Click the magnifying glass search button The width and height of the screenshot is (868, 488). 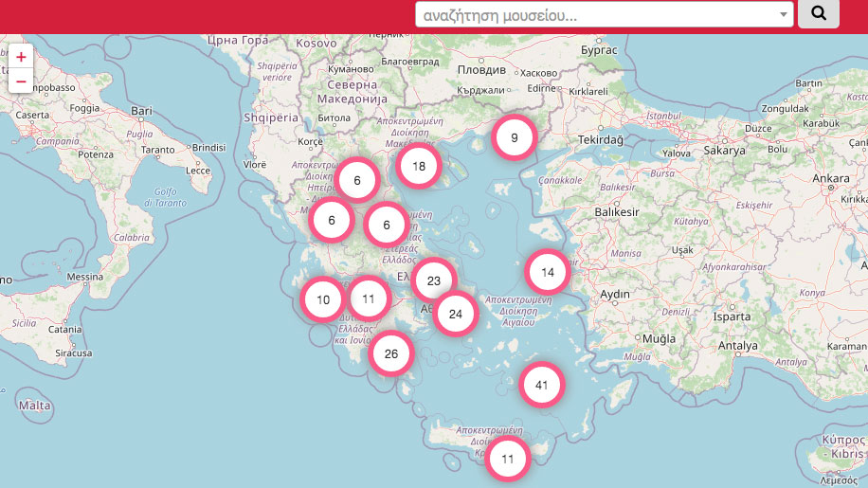tap(819, 14)
